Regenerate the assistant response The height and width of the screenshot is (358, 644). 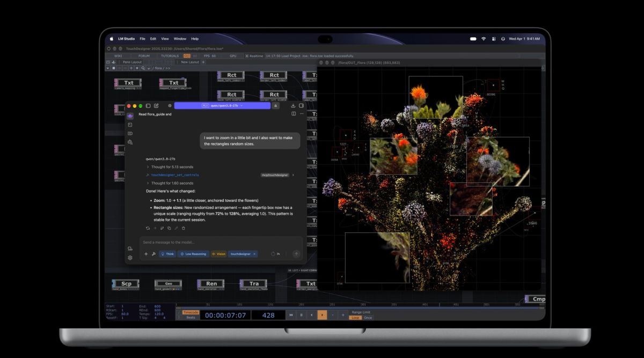coord(148,228)
